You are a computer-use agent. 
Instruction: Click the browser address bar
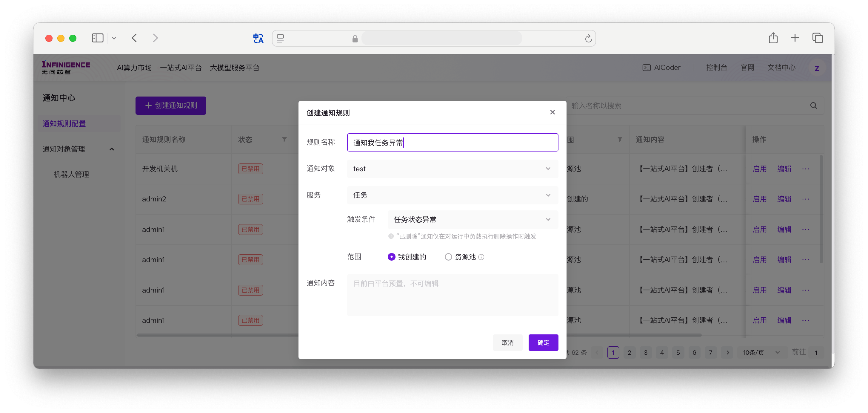coord(434,39)
